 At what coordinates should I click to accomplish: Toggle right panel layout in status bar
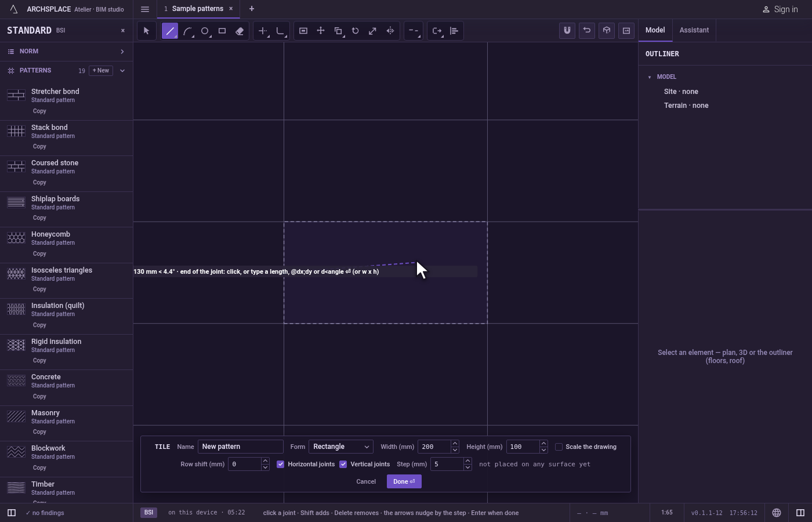click(800, 513)
